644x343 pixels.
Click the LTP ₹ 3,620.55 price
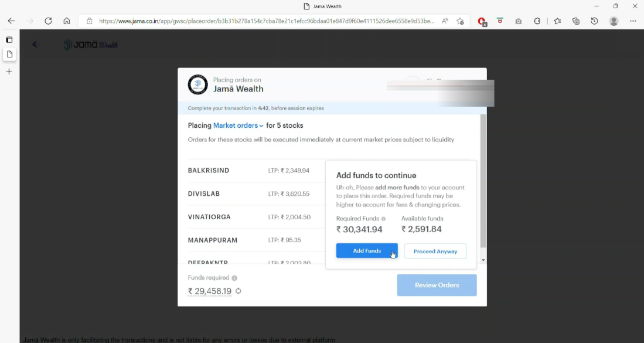[x=289, y=194]
